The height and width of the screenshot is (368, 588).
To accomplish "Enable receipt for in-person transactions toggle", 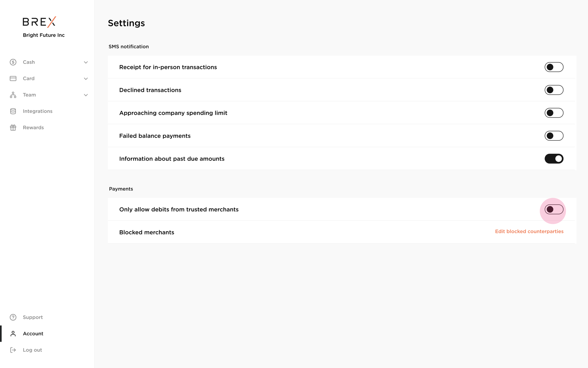I will (554, 67).
